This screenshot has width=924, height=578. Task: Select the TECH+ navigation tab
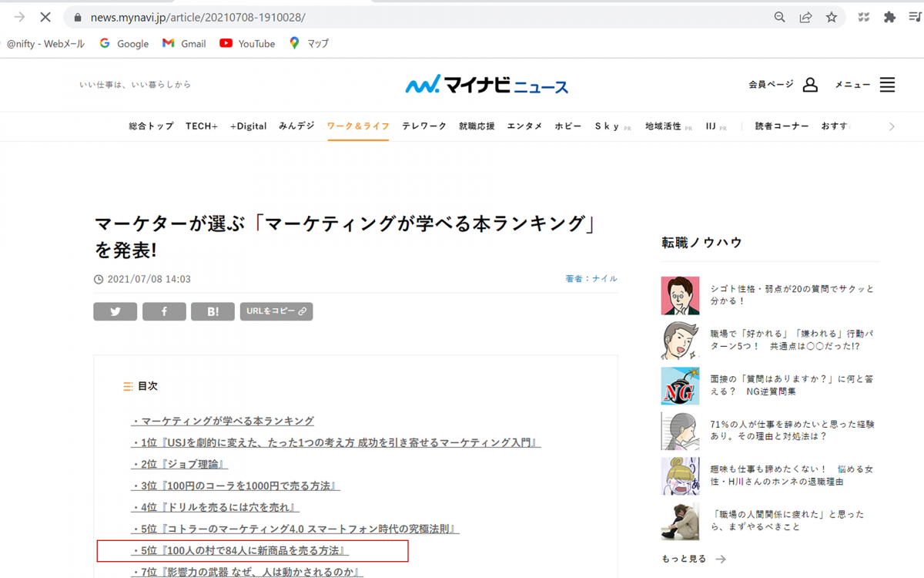click(202, 126)
